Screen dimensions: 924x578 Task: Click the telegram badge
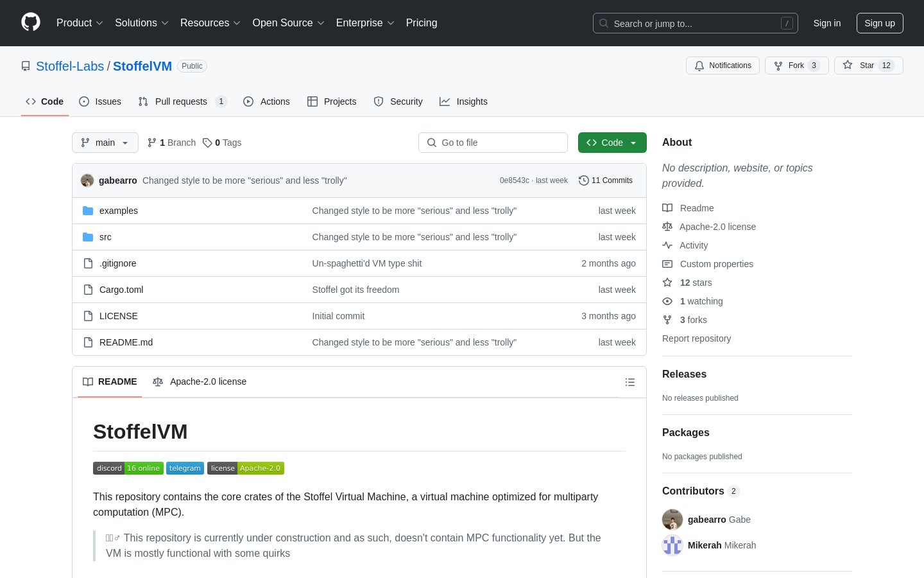185,468
